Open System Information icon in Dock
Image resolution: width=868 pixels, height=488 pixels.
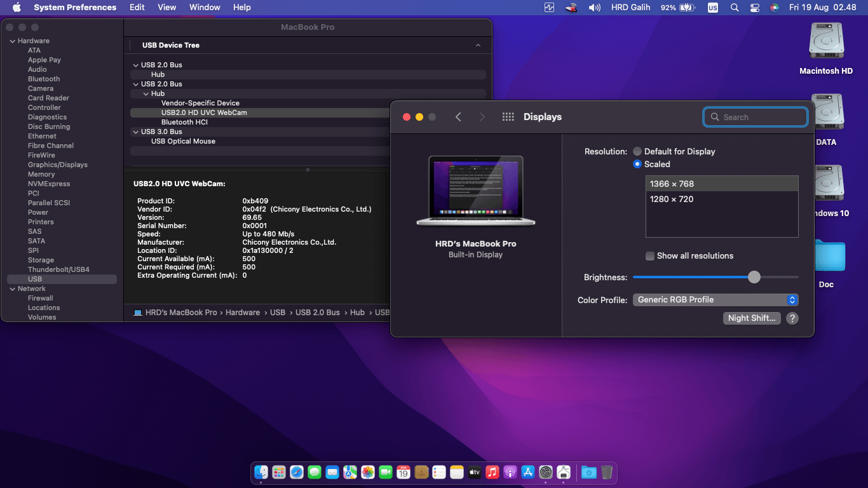(564, 472)
